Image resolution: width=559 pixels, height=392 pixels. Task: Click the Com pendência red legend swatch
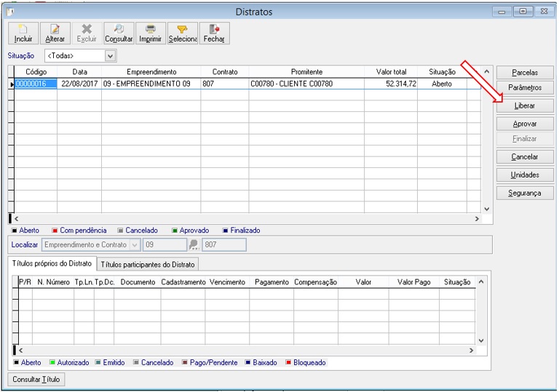point(55,231)
